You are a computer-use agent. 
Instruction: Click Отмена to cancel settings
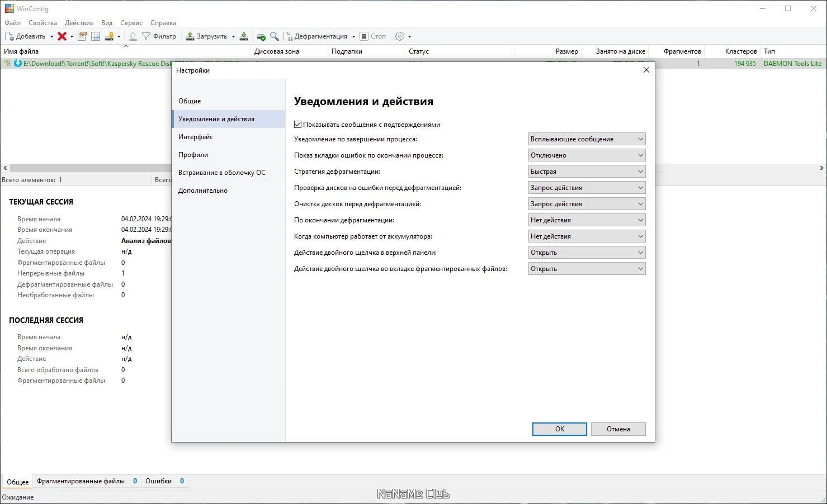(x=618, y=429)
